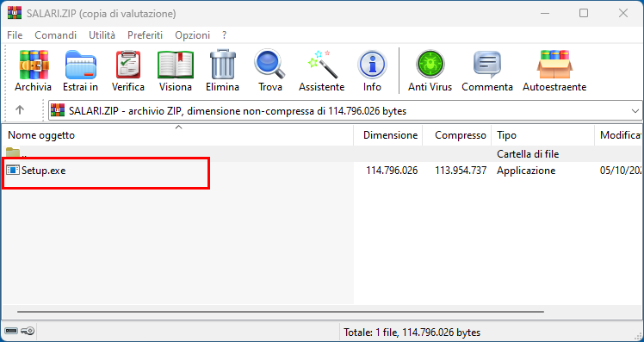
Task: Open the Opzioni menu
Action: (x=192, y=35)
